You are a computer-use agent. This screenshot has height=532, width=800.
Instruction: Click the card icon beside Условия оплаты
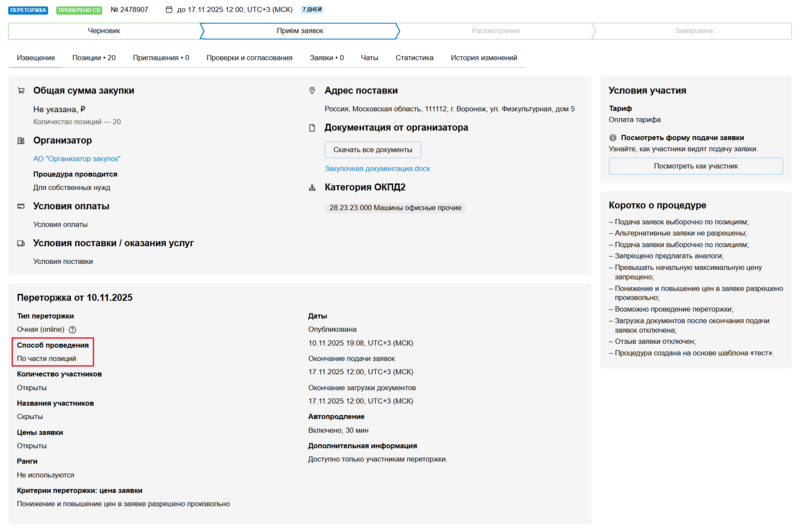(x=22, y=206)
